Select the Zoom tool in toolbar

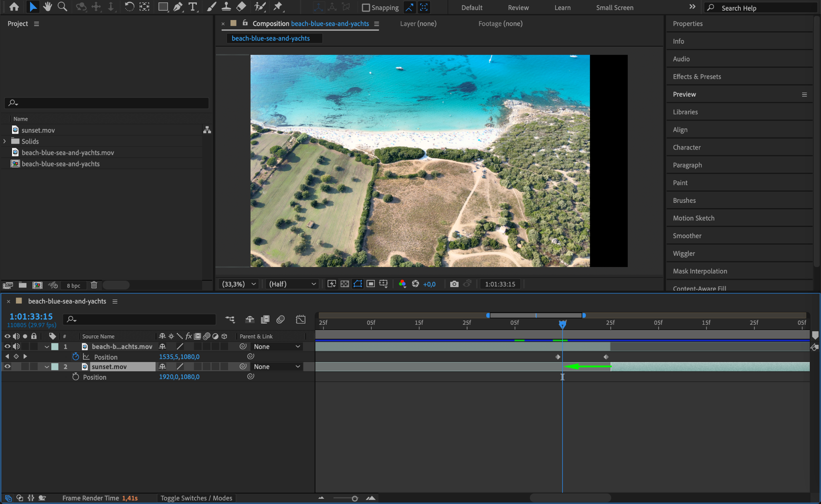(62, 7)
